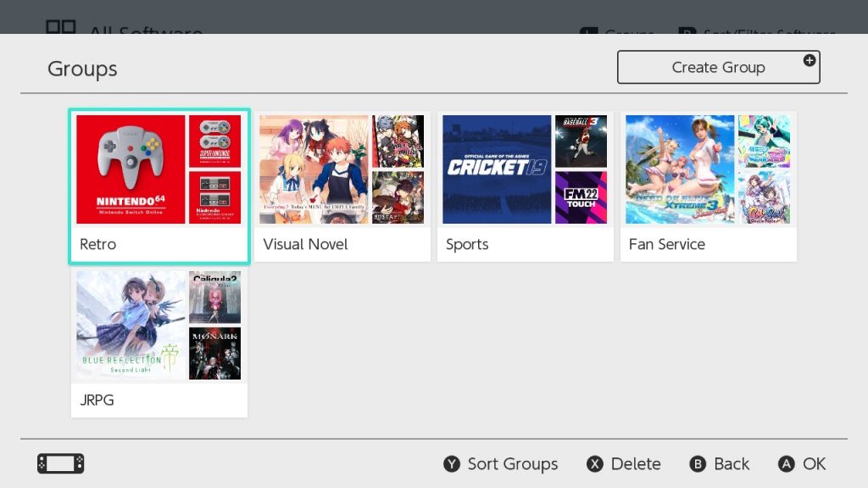Click the A button icon for OK
Viewport: 868px width, 488px height.
(x=787, y=464)
